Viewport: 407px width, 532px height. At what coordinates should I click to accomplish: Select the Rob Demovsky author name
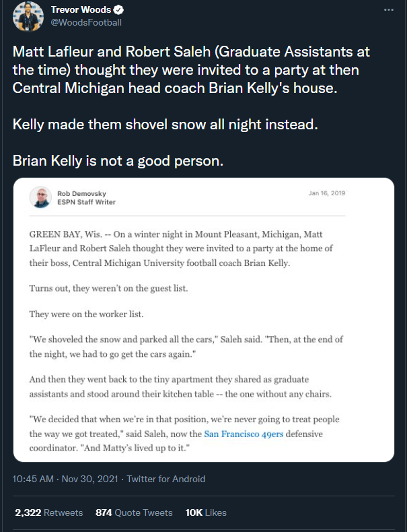point(81,193)
